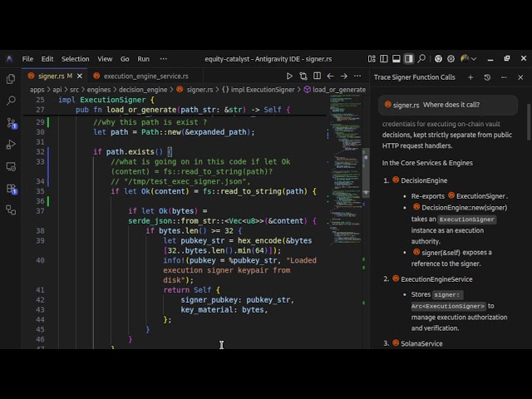
Task: Open the File menu
Action: pos(27,59)
